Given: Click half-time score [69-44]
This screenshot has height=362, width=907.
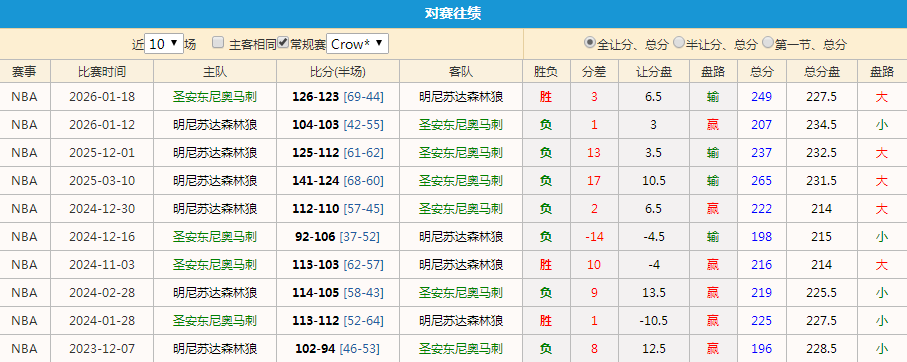Looking at the screenshot, I should (363, 97).
